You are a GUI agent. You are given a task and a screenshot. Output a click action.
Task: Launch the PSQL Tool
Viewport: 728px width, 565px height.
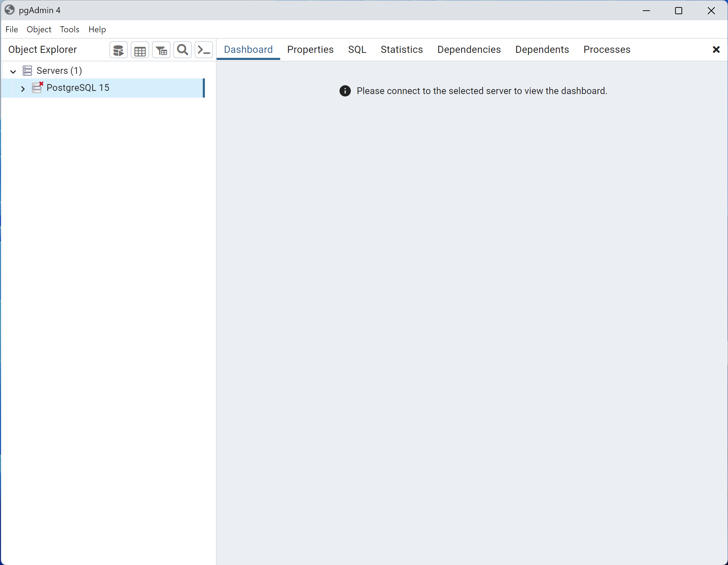coord(203,50)
